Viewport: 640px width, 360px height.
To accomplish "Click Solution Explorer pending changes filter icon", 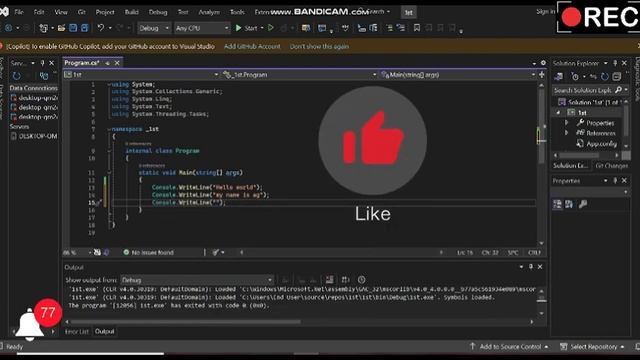I will [x=575, y=77].
